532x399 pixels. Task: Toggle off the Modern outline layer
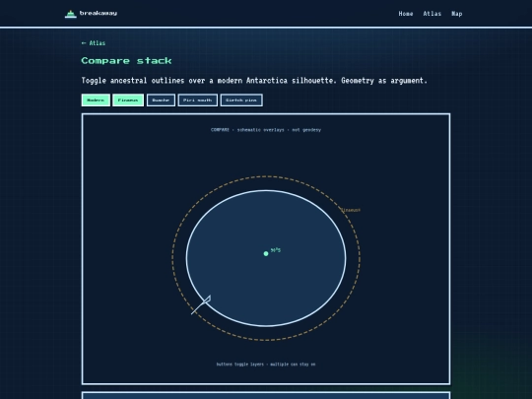96,100
